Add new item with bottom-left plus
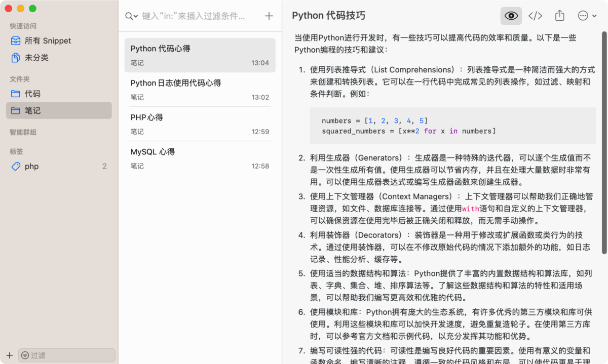This screenshot has width=608, height=364. click(9, 355)
